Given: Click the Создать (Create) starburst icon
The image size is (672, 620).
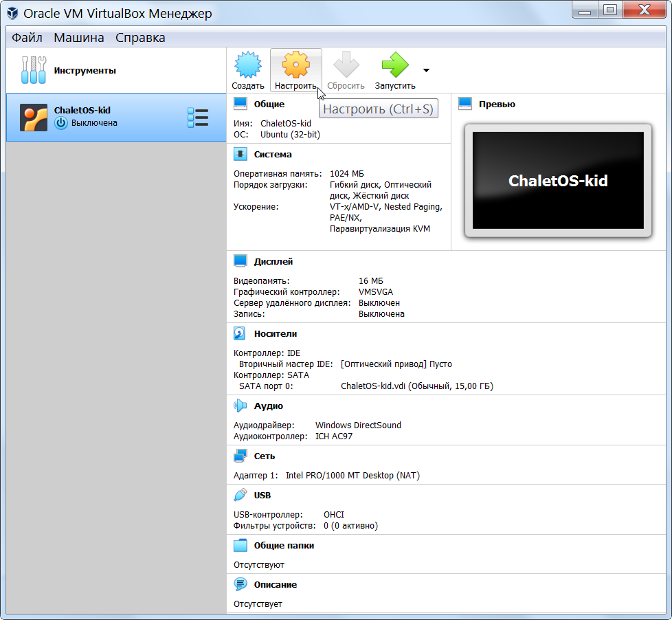Looking at the screenshot, I should click(248, 65).
